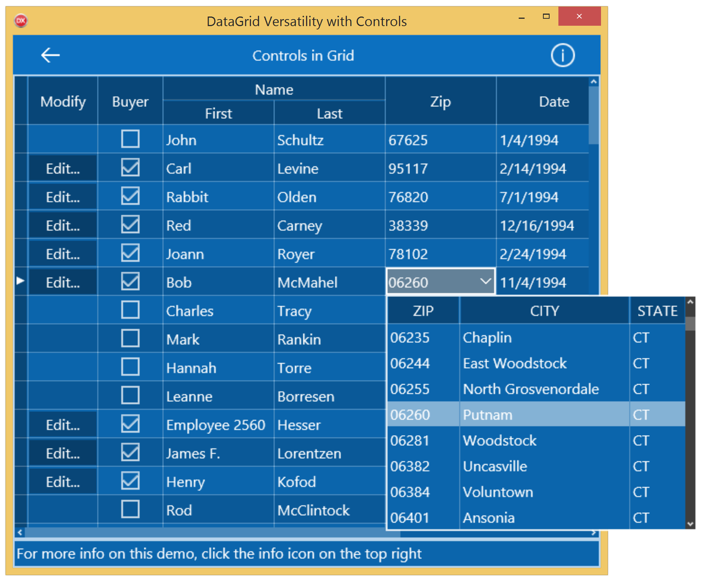Image resolution: width=716 pixels, height=588 pixels.
Task: Click dropdown list scrollbar up arrow
Action: [x=690, y=303]
